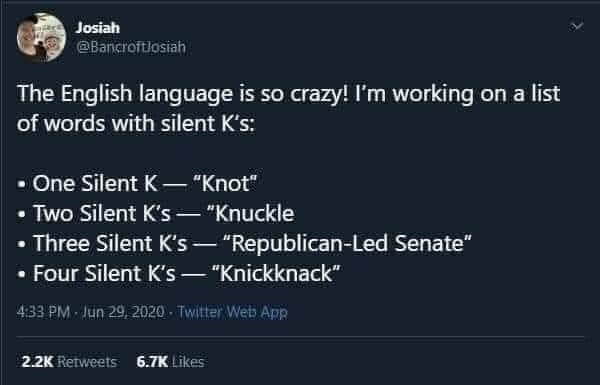This screenshot has width=600, height=385.
Task: Visit the @BancroftJosiah handle
Action: click(x=131, y=47)
